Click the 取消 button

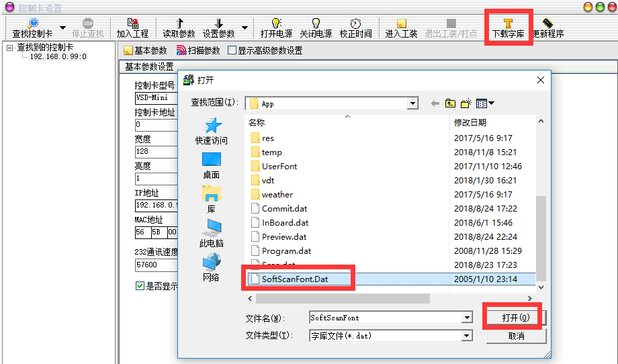pyautogui.click(x=516, y=336)
